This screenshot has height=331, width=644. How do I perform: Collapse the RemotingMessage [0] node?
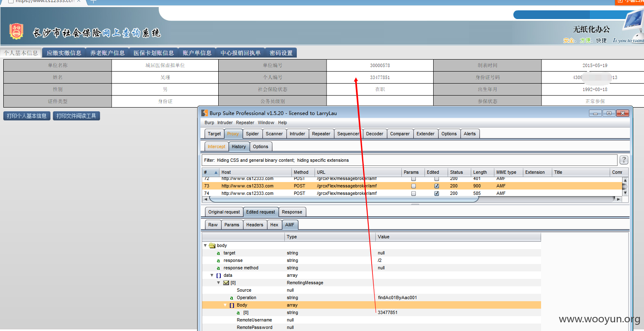coord(219,283)
